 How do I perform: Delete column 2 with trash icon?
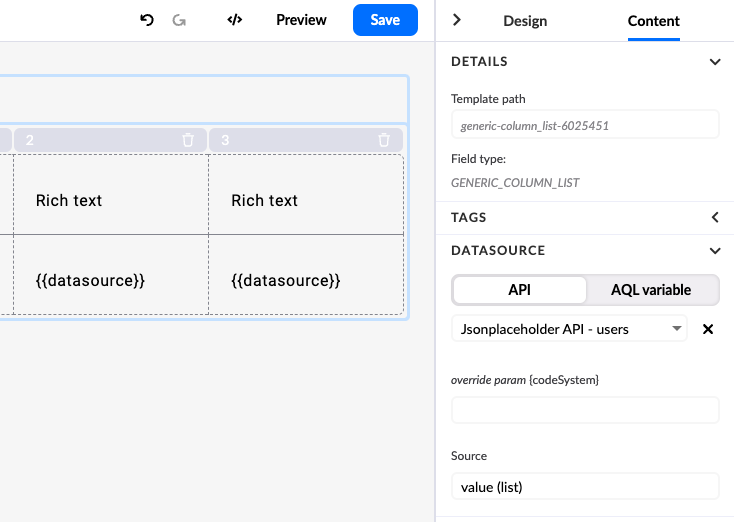[188, 140]
